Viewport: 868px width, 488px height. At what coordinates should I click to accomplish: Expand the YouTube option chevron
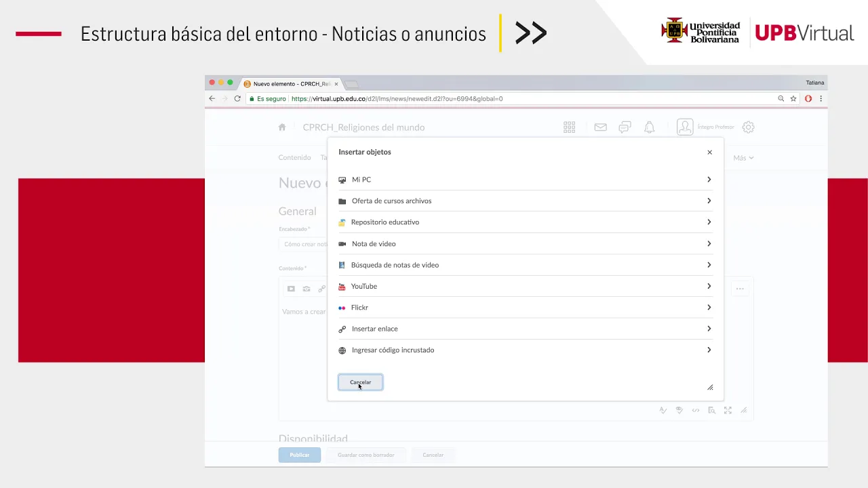pyautogui.click(x=709, y=286)
